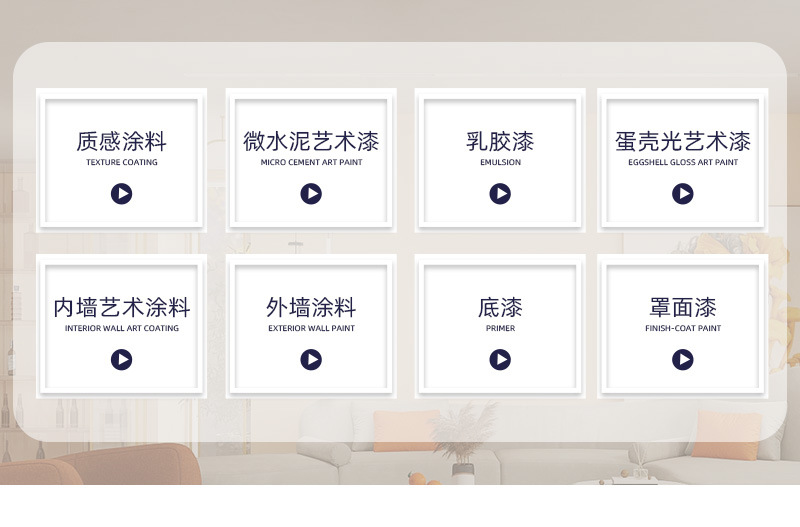Image resolution: width=800 pixels, height=527 pixels.
Task: Click the play icon under Finish-Coat Paint
Action: [x=683, y=360]
